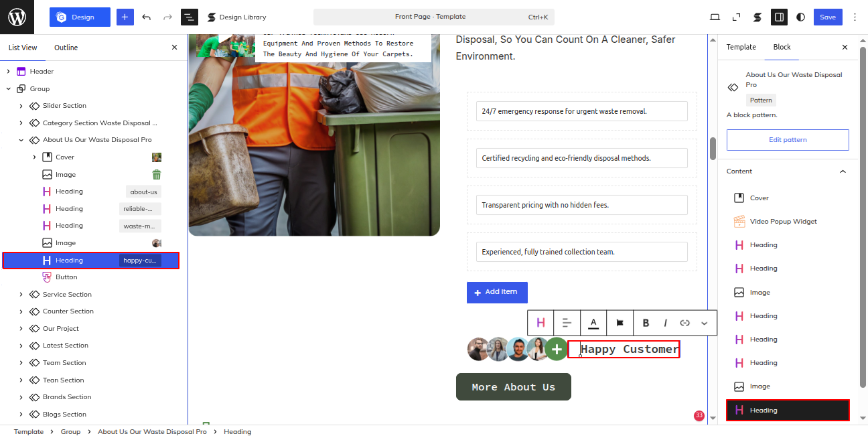Viewport: 868px width, 438px height.
Task: Select Cover in the Content list
Action: pyautogui.click(x=788, y=198)
